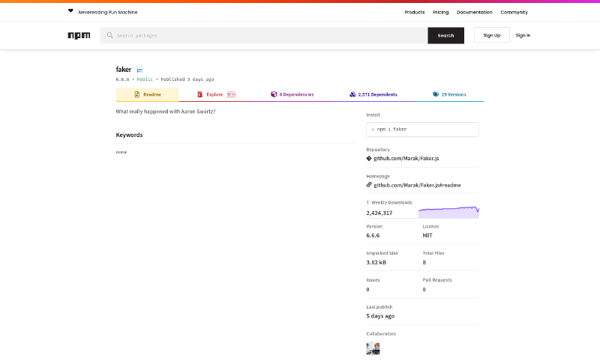Focus the Search packages input field
Image resolution: width=600 pixels, height=364 pixels.
point(264,35)
